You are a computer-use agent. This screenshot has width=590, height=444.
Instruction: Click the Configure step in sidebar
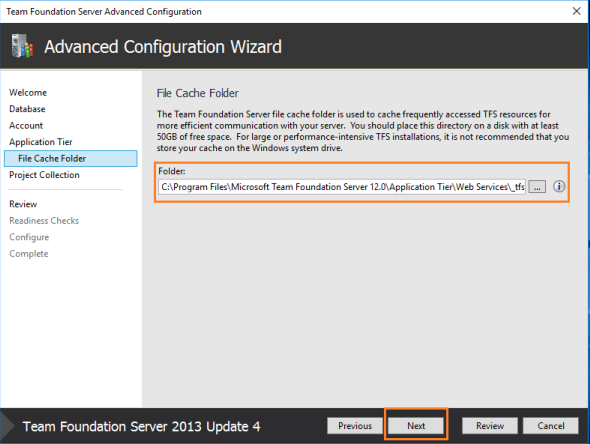click(x=29, y=237)
